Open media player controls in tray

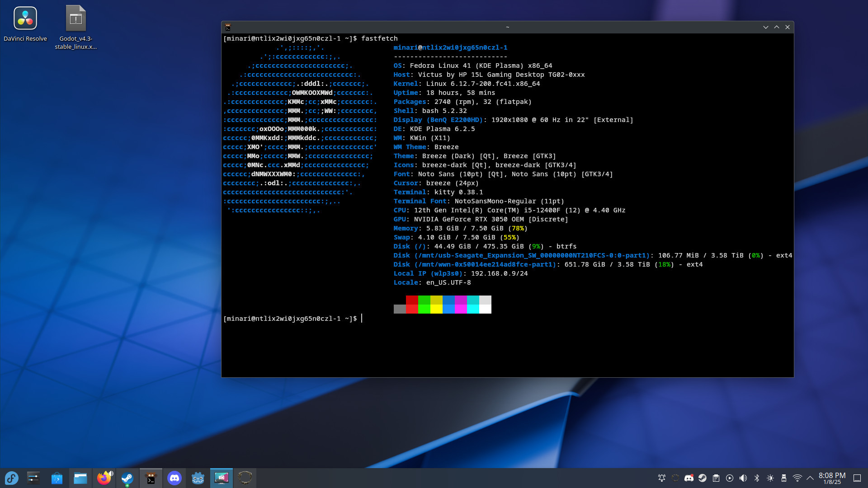pos(730,478)
